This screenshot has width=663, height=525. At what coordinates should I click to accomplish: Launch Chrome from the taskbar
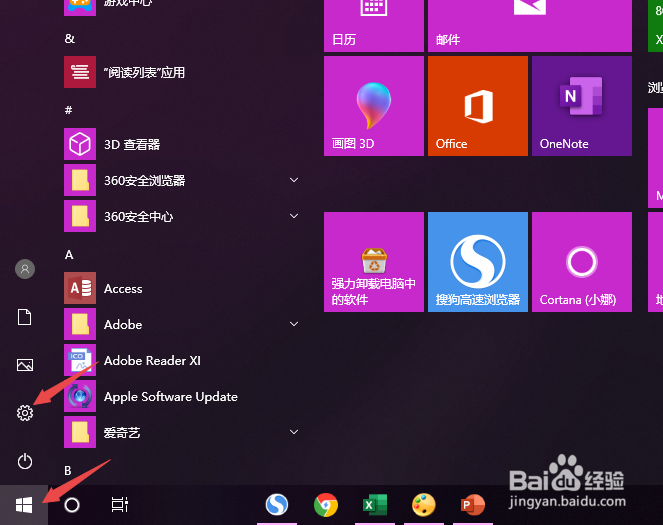tap(326, 505)
